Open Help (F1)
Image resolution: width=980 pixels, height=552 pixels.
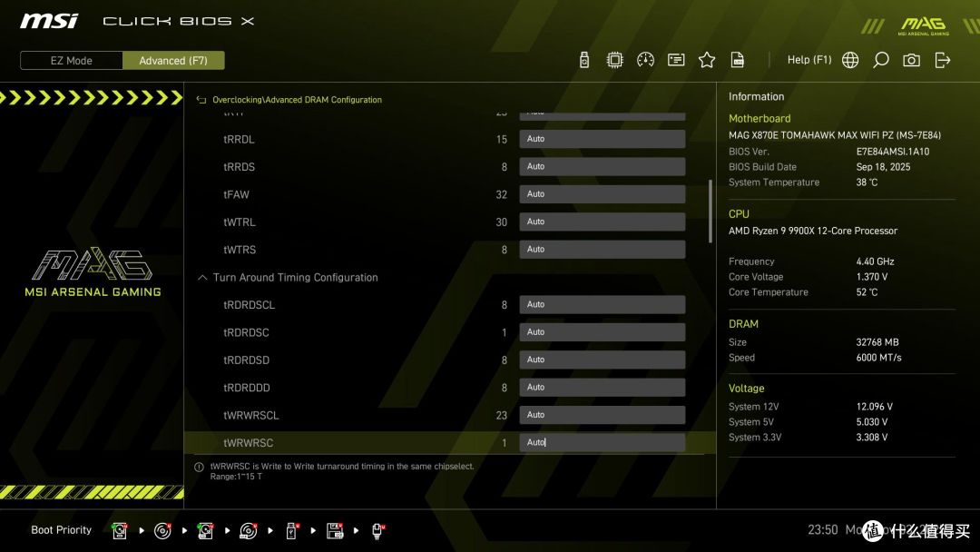(809, 60)
